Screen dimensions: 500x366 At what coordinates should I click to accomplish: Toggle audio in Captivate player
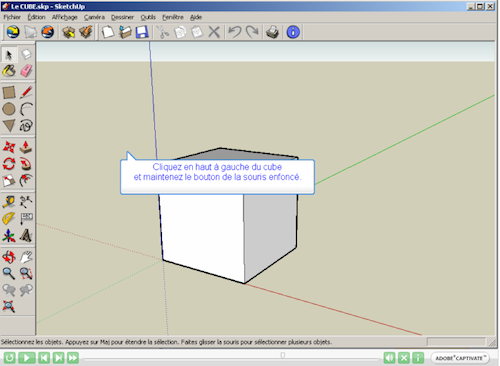389,358
